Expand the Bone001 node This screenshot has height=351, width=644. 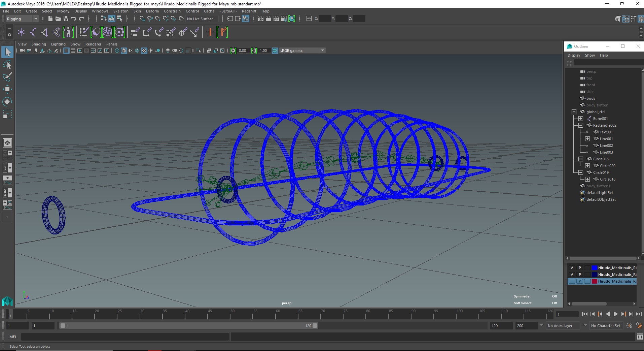(x=581, y=119)
